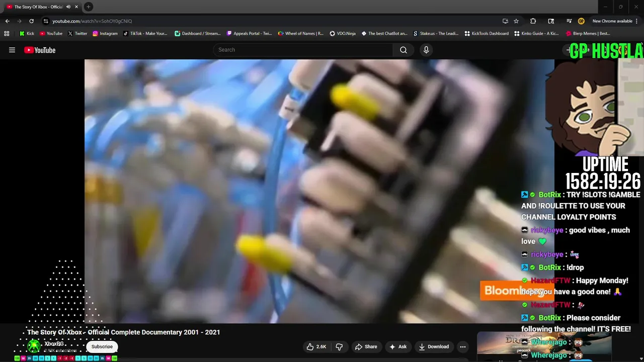
Task: Click New Chrome available update button
Action: coord(612,21)
